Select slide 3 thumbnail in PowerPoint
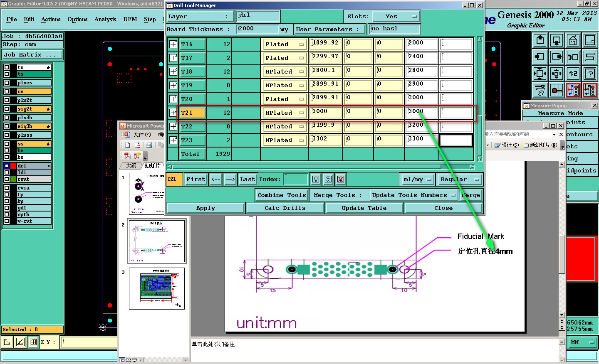 tap(157, 288)
